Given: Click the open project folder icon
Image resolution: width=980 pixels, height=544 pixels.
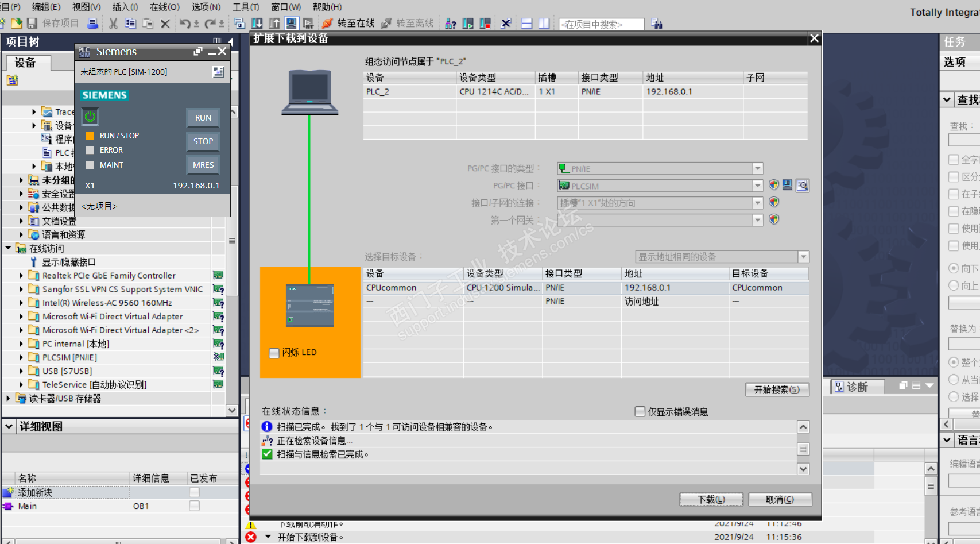Looking at the screenshot, I should [17, 24].
